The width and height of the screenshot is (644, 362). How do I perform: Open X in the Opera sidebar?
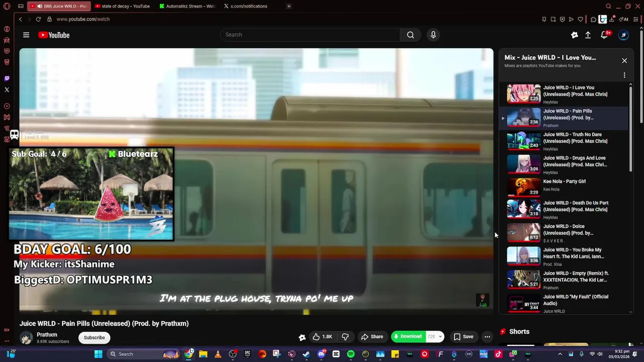(x=7, y=89)
